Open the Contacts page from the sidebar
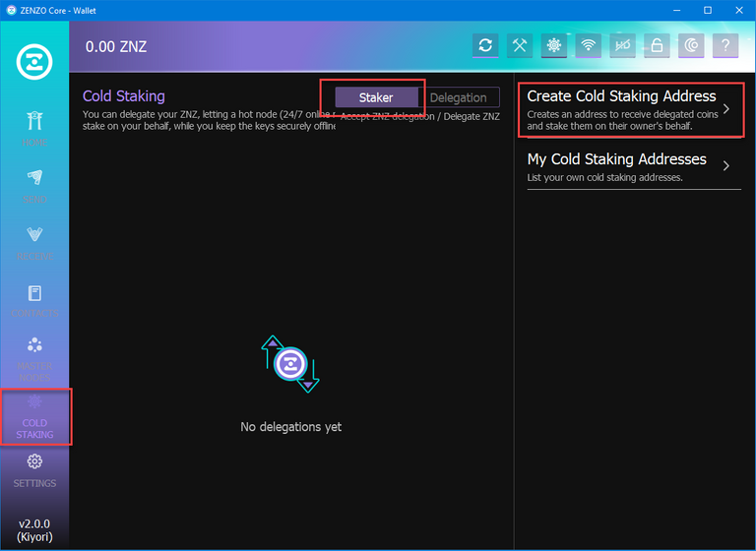The image size is (756, 551). [34, 301]
